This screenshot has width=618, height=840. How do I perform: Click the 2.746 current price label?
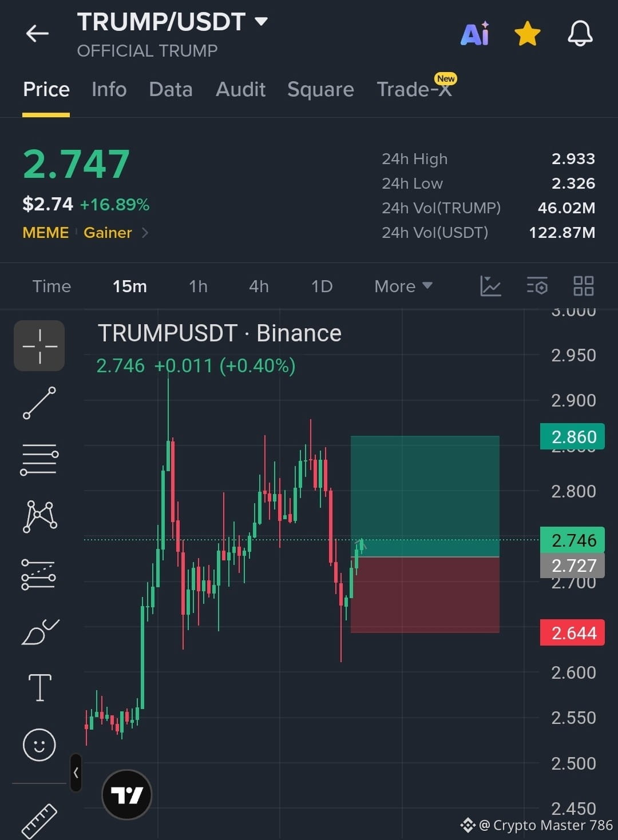pyautogui.click(x=572, y=540)
